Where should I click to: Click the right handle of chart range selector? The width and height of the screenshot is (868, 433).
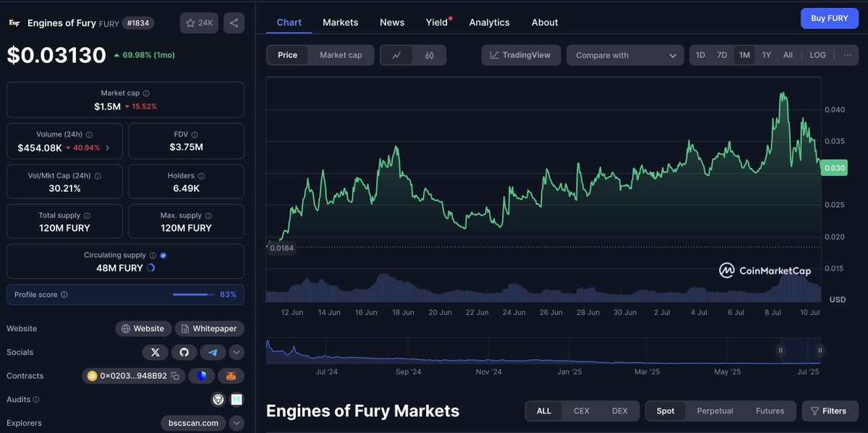(x=820, y=350)
